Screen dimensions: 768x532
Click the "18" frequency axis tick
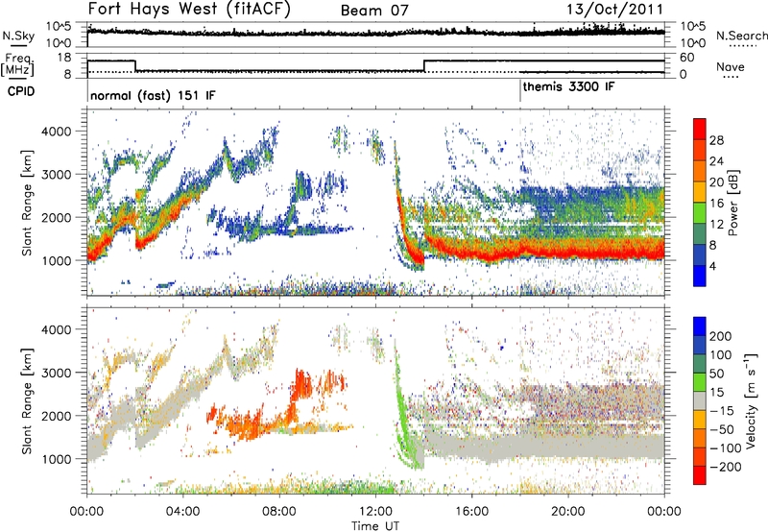pyautogui.click(x=64, y=58)
